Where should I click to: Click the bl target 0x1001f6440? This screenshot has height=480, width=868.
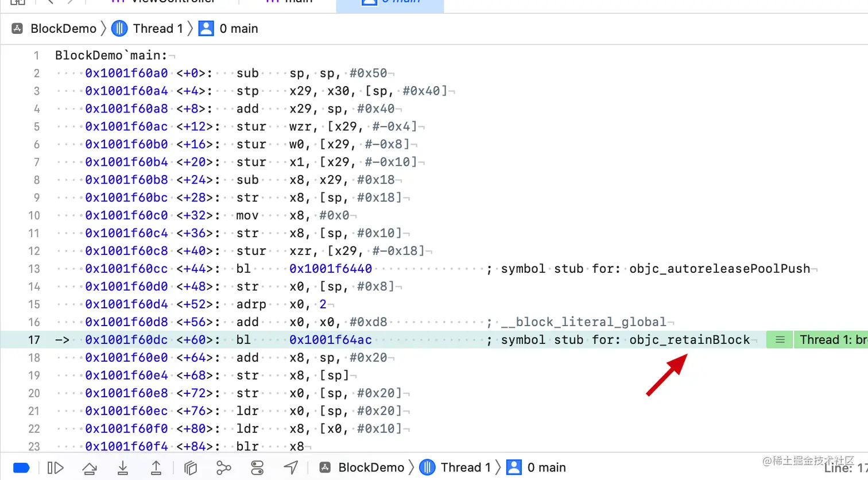coord(331,269)
